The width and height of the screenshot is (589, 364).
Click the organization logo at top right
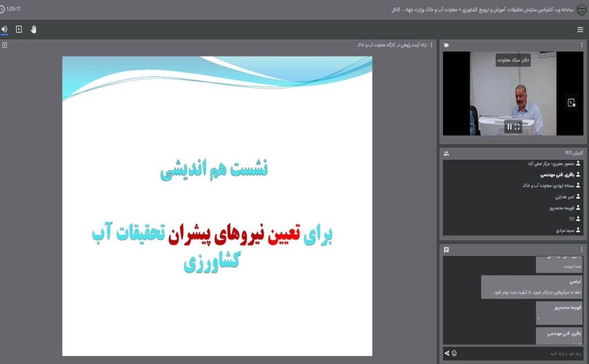tap(581, 9)
